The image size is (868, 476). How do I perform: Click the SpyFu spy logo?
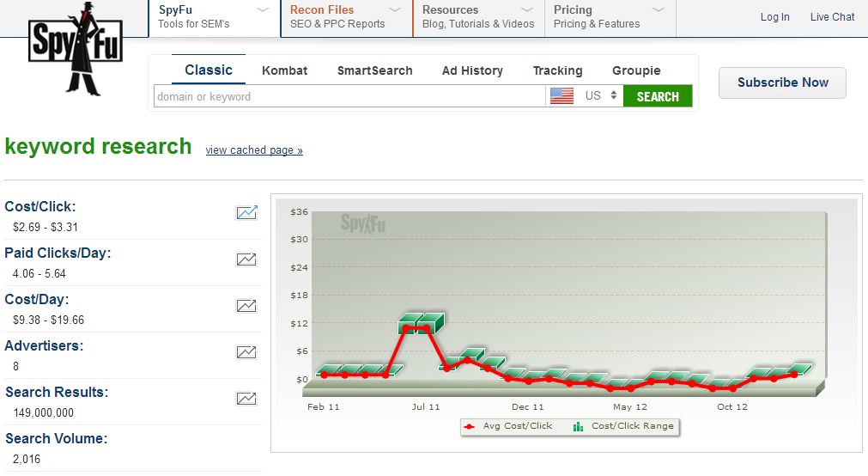[x=76, y=49]
